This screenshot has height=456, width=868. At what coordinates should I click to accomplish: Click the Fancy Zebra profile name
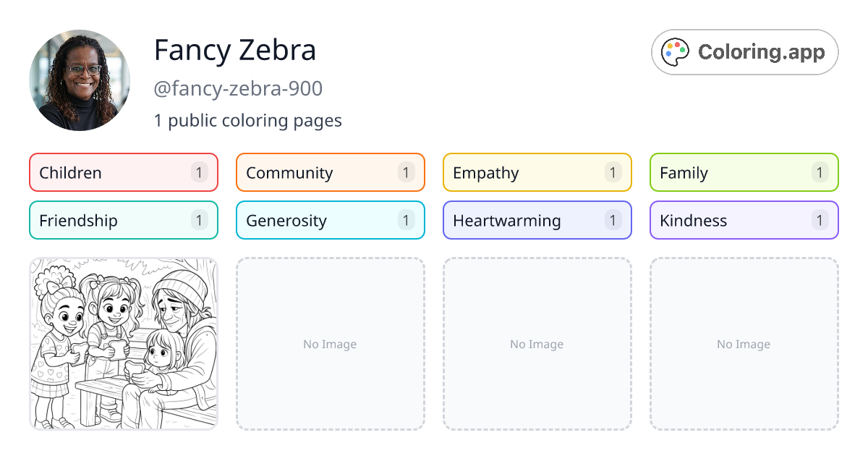click(x=235, y=50)
